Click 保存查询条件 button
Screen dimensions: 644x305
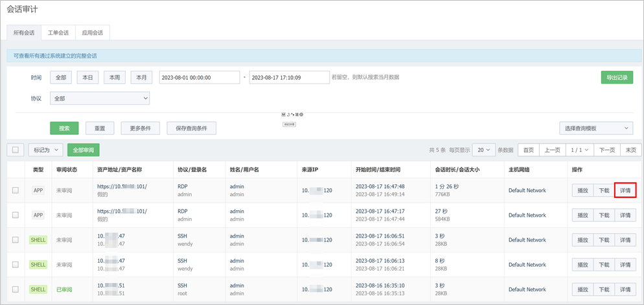[191, 128]
